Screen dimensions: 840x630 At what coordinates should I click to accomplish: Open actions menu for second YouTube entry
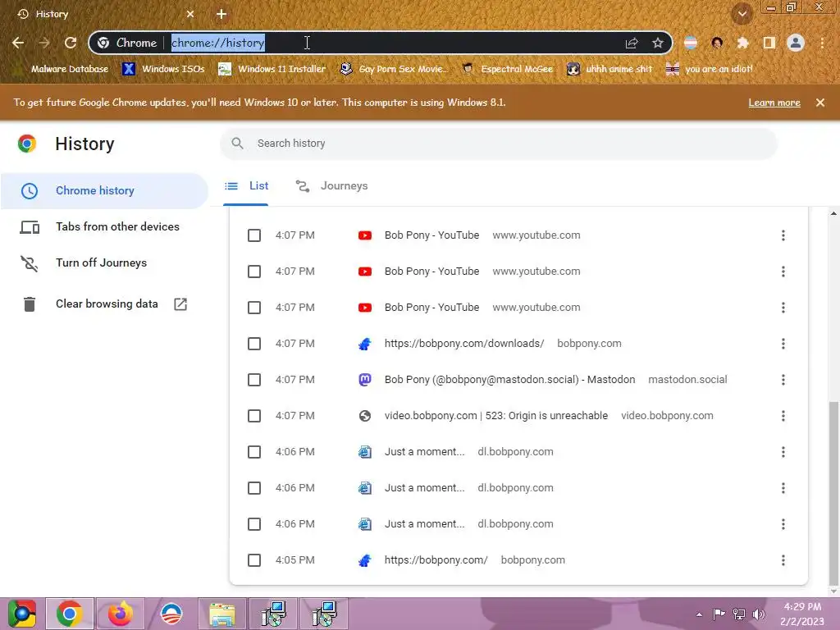point(783,272)
